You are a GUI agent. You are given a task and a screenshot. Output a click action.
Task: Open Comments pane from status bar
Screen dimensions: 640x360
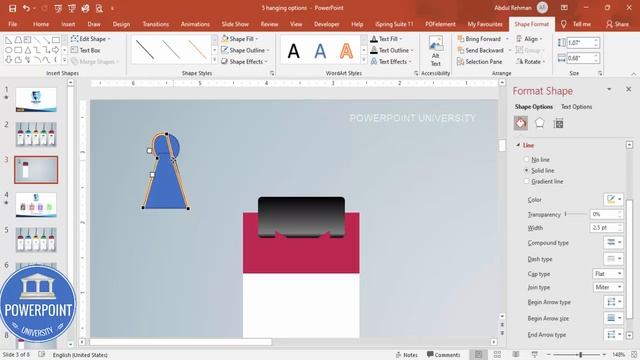click(443, 355)
